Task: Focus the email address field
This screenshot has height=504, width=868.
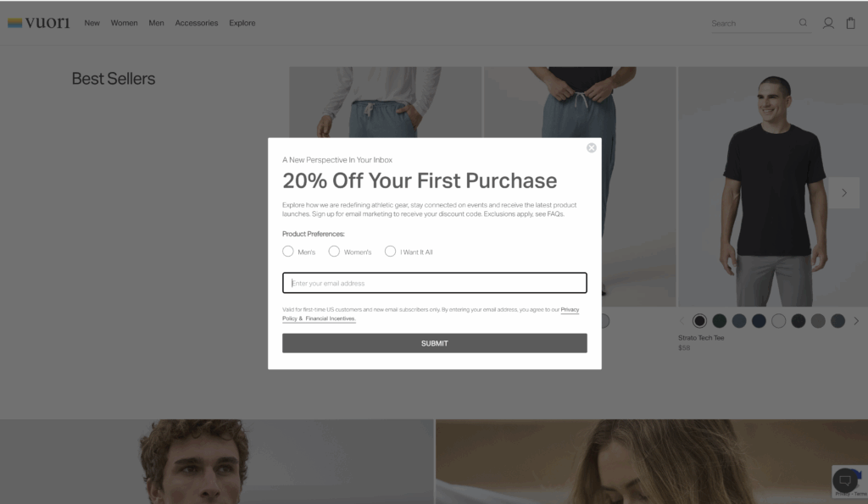Action: (x=435, y=283)
